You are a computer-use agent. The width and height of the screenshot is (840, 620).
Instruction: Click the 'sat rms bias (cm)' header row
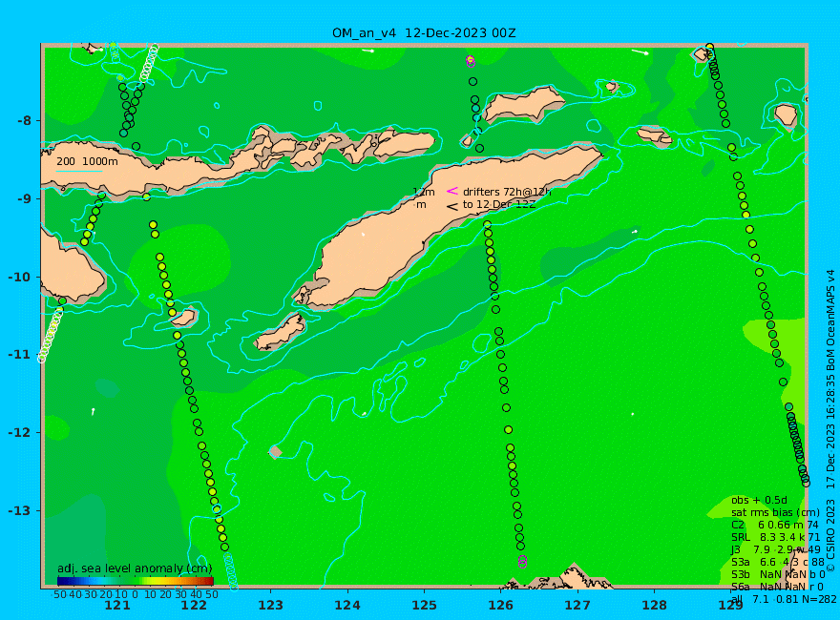tap(775, 512)
